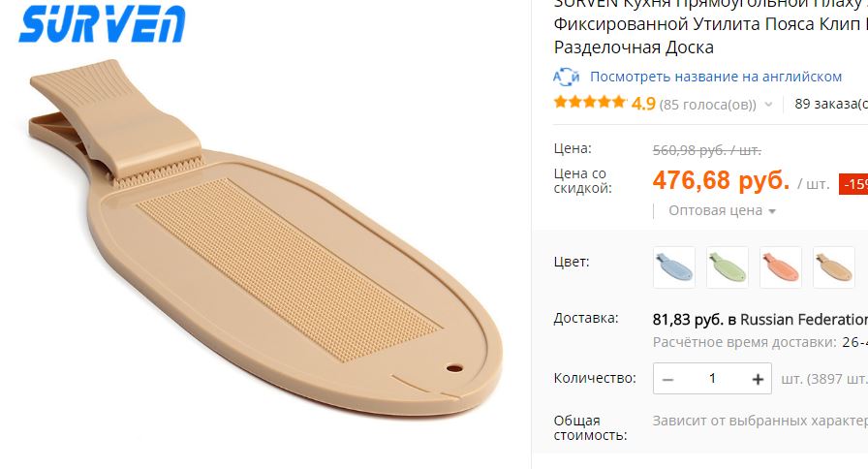Open the 85 голоса(ов) reviews link
The width and height of the screenshot is (868, 469).
tap(707, 105)
